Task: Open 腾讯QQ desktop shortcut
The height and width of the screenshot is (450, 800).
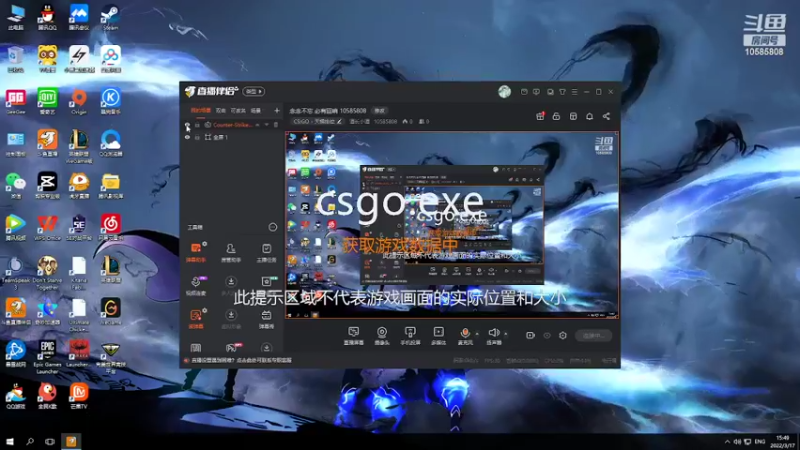Action: pyautogui.click(x=47, y=18)
